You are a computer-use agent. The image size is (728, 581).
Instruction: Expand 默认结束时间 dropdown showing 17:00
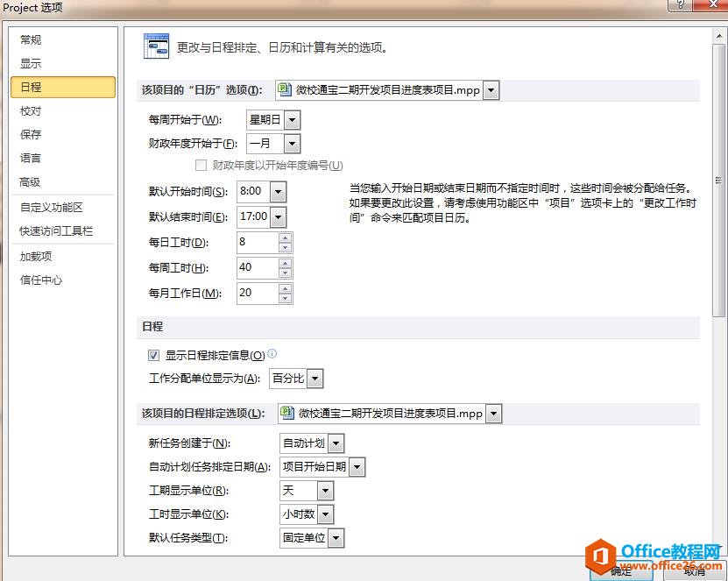click(278, 216)
